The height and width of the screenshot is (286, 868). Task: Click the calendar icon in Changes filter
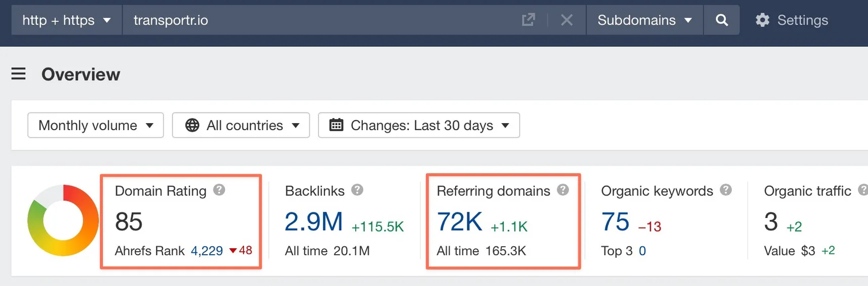coord(336,125)
